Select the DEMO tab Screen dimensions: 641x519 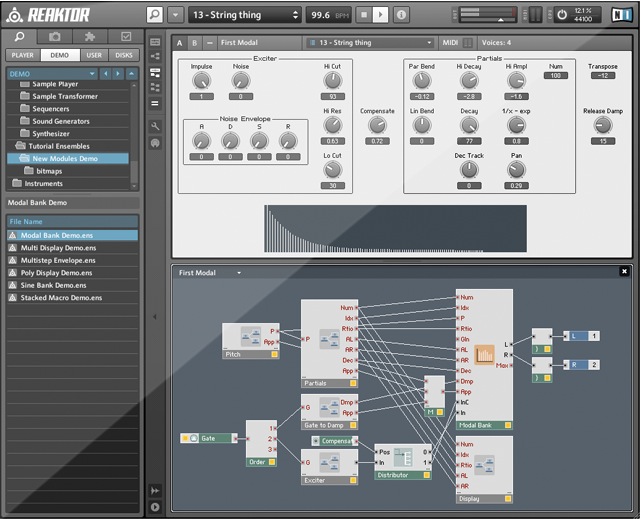60,55
